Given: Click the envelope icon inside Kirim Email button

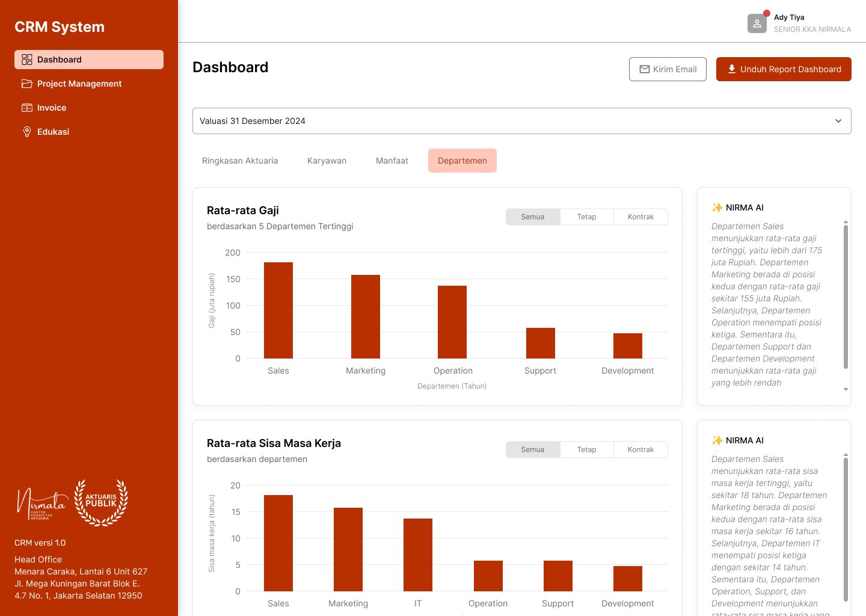Looking at the screenshot, I should point(645,69).
